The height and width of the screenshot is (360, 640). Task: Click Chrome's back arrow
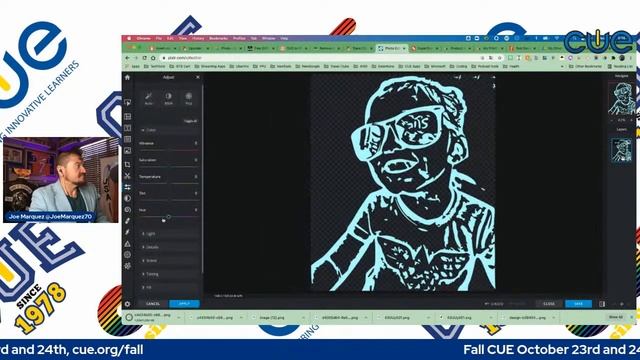pyautogui.click(x=128, y=58)
